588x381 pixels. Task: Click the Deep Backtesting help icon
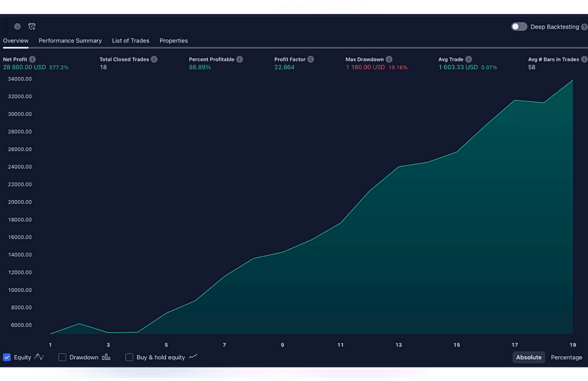coord(585,27)
